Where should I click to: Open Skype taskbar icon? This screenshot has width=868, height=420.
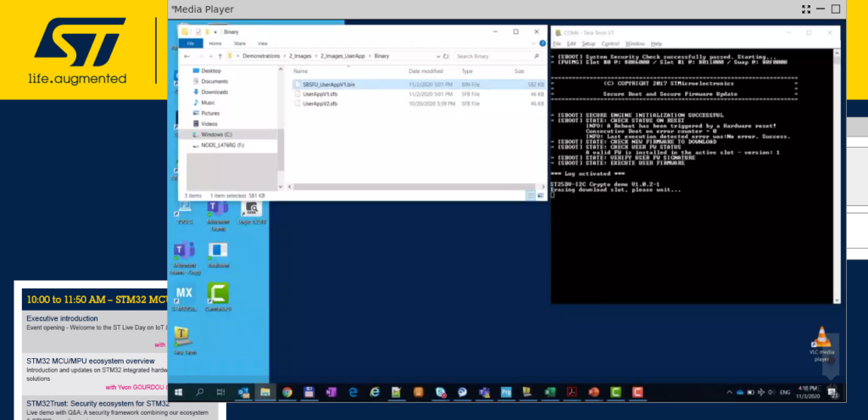click(441, 392)
